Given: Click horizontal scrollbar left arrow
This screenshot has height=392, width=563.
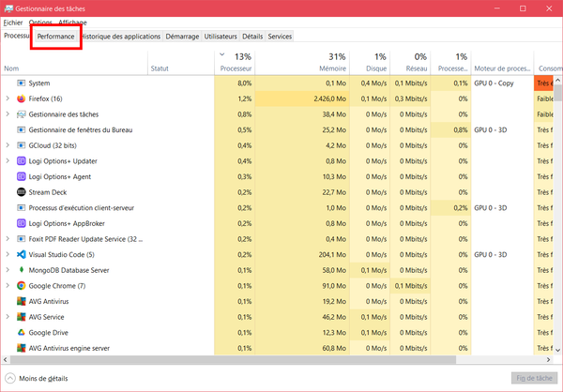Looking at the screenshot, I should click(6, 359).
